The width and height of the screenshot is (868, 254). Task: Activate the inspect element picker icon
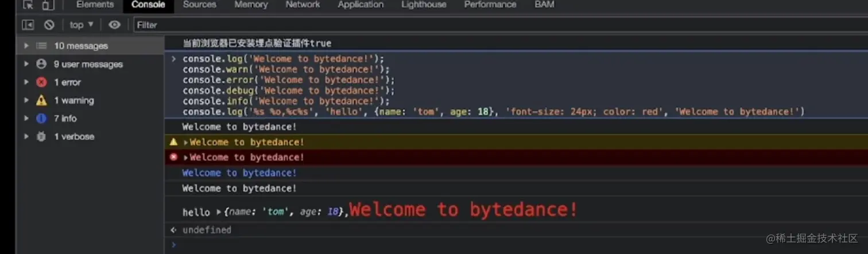click(x=28, y=5)
